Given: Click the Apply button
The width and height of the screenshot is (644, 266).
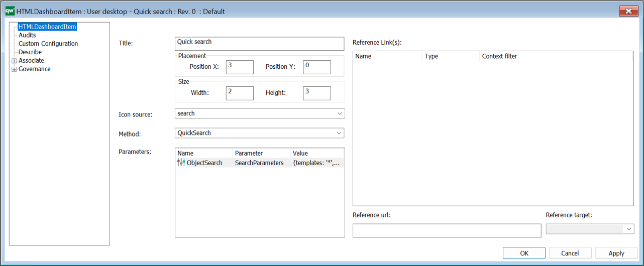Looking at the screenshot, I should 616,253.
